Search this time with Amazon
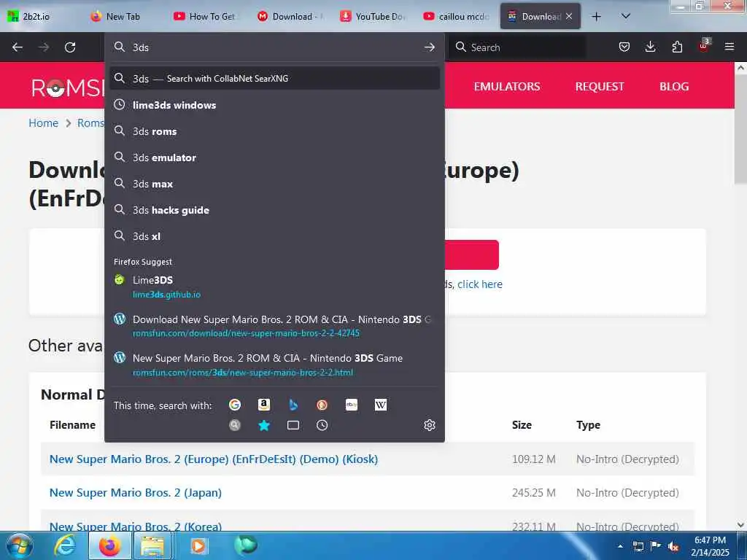Image resolution: width=747 pixels, height=560 pixels. (x=264, y=405)
